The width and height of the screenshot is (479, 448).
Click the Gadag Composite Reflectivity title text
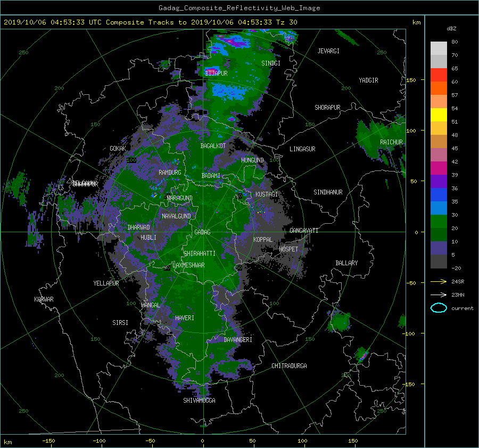[239, 8]
